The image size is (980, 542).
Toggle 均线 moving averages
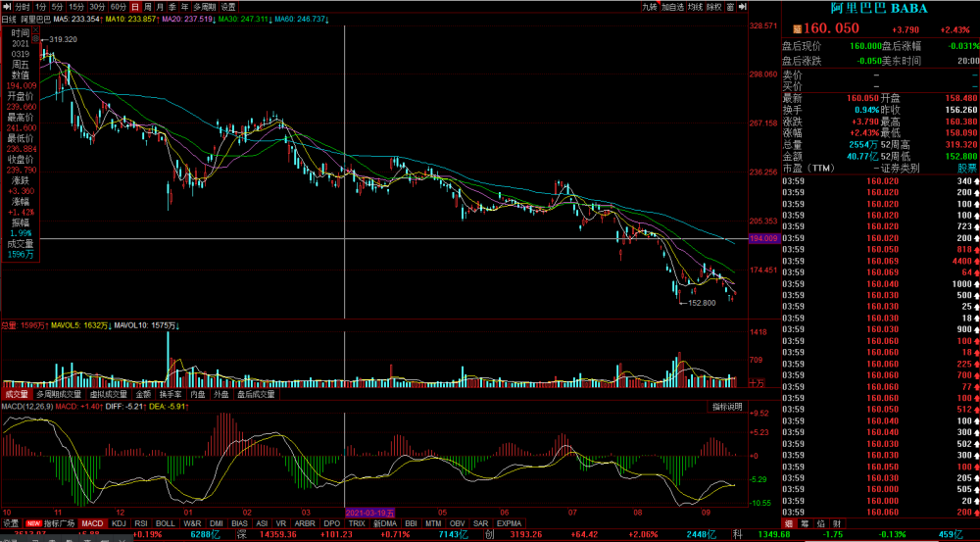pos(695,7)
